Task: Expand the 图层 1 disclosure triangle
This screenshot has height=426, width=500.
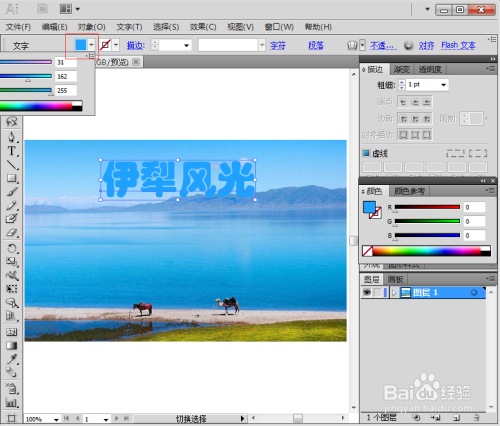Action: (394, 293)
